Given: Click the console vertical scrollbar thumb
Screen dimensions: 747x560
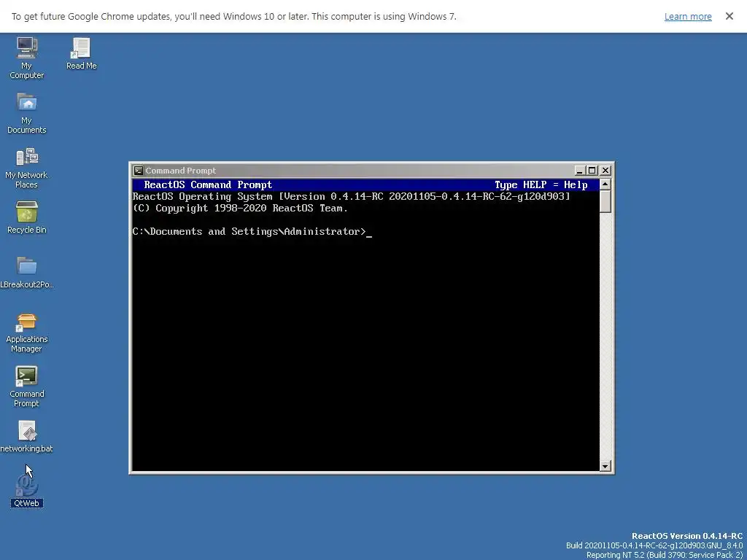Looking at the screenshot, I should click(x=605, y=201).
